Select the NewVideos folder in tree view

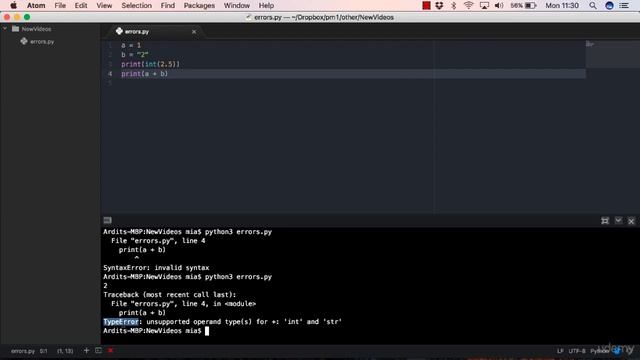[x=36, y=29]
